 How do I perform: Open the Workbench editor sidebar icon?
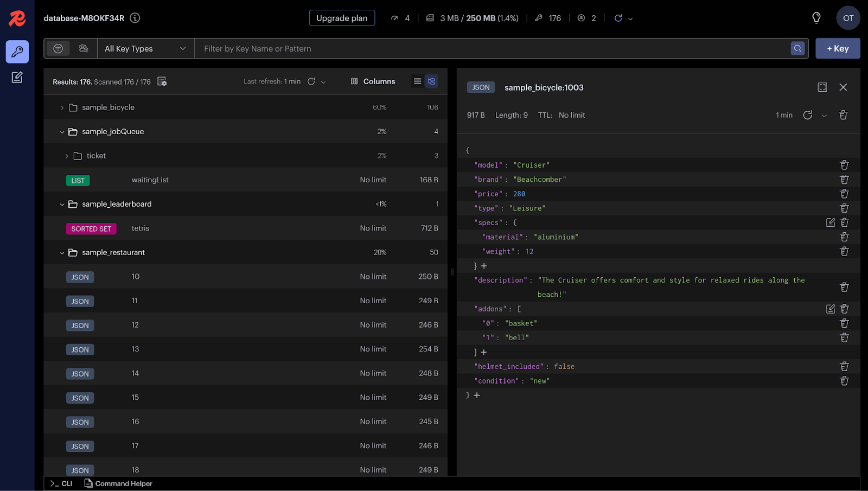pos(17,77)
